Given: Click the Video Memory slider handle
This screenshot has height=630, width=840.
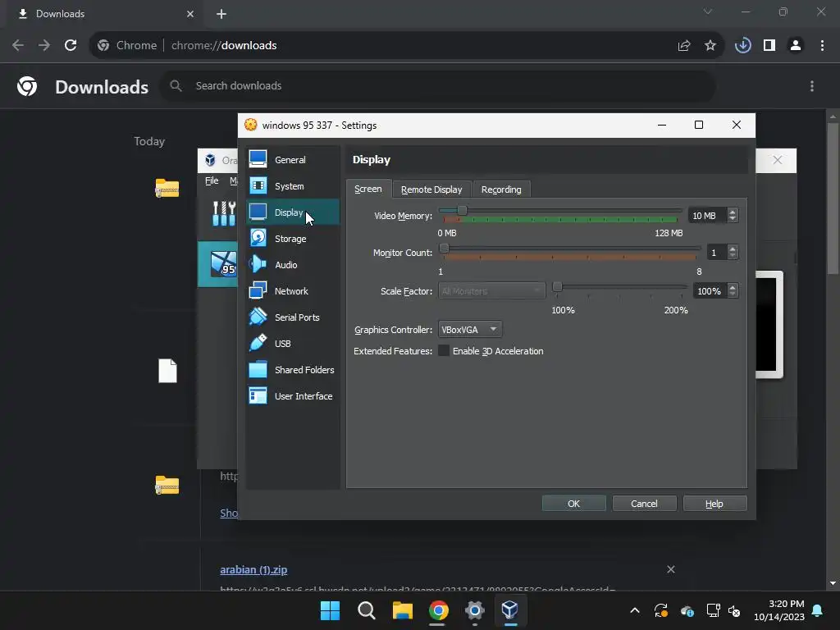Looking at the screenshot, I should [x=463, y=210].
